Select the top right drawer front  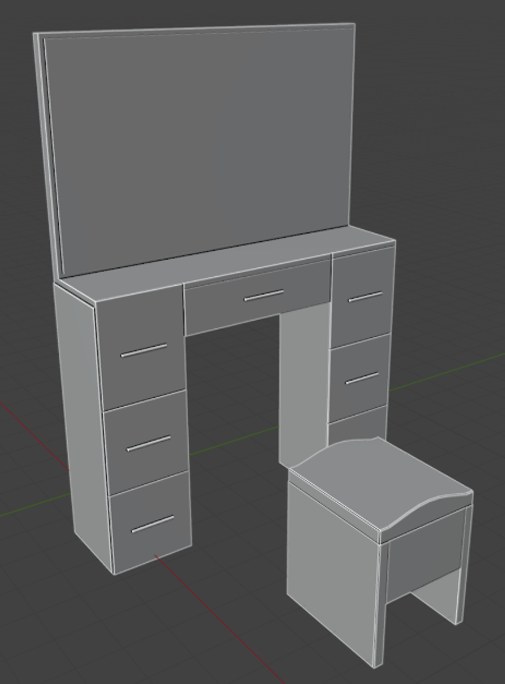(x=363, y=298)
